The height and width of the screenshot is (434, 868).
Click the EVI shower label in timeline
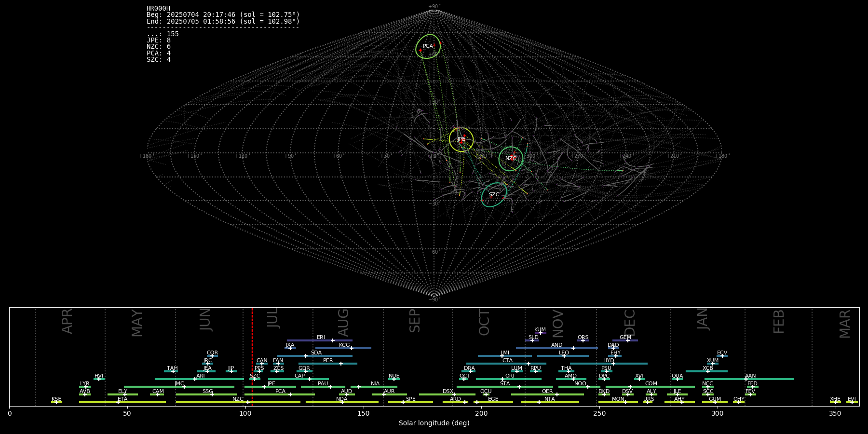(852, 399)
